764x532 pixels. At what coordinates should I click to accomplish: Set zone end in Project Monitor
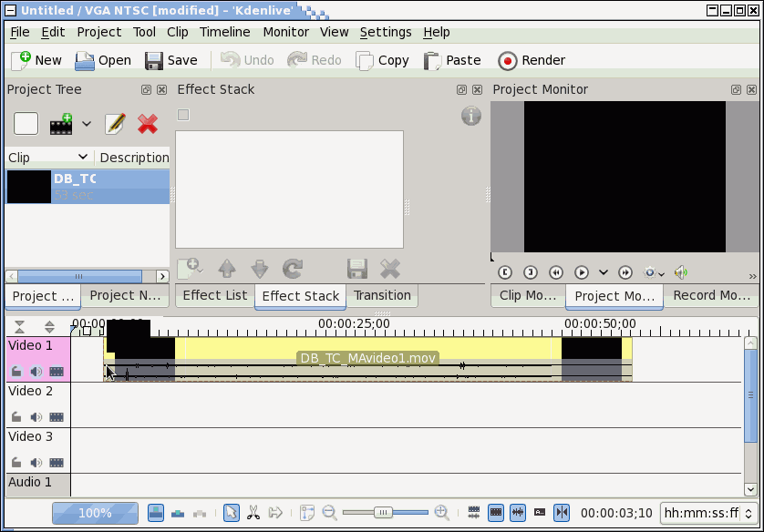[530, 272]
